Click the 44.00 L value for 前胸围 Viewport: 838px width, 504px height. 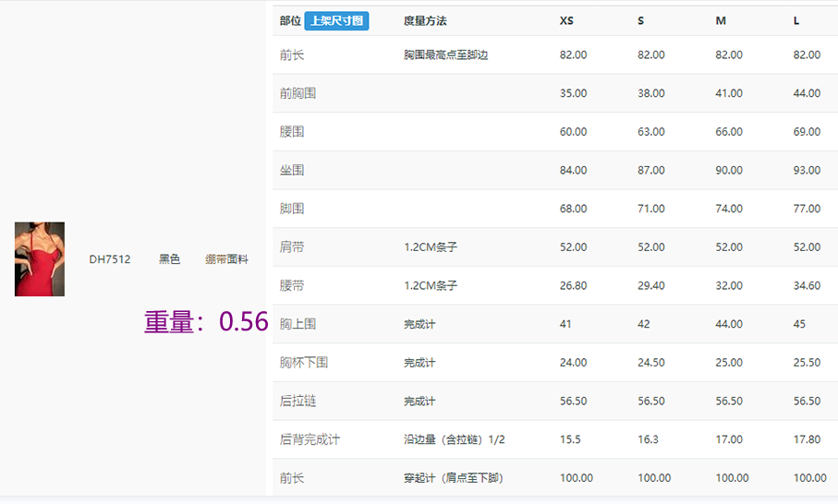[807, 93]
